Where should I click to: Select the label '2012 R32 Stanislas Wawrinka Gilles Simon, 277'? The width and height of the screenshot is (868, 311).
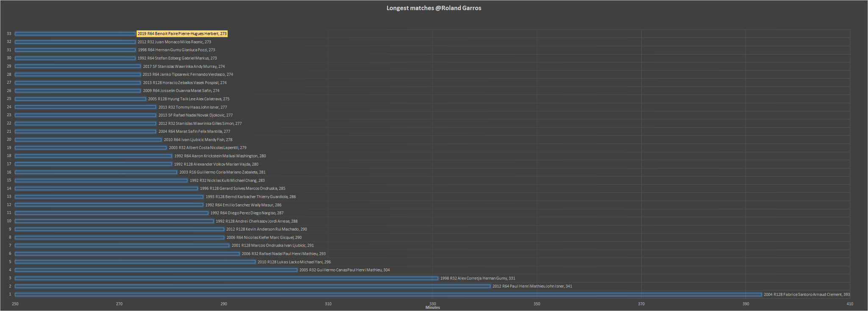(200, 123)
